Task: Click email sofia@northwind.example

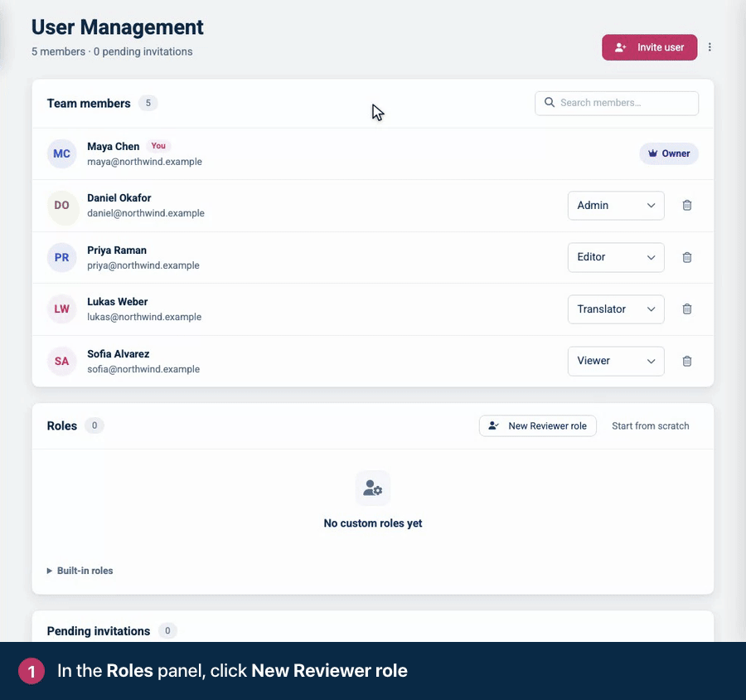Action: pos(143,369)
